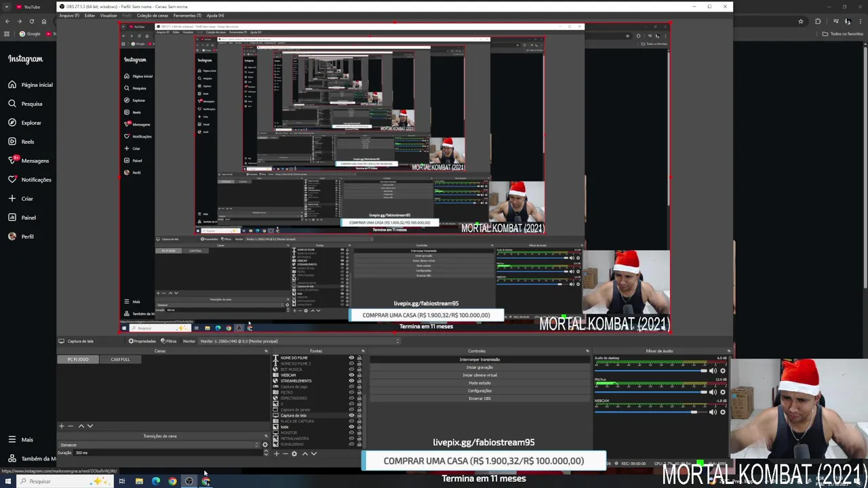Remove the source with minus icon
This screenshot has height=488, width=868.
[x=285, y=453]
